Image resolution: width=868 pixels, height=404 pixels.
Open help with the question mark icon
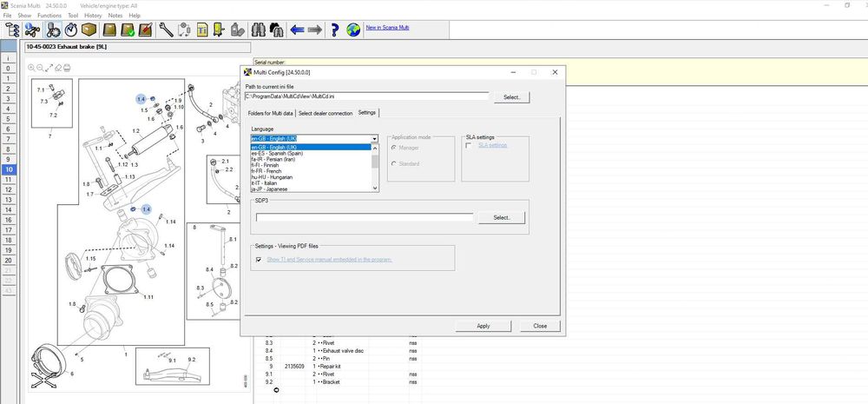coord(335,30)
